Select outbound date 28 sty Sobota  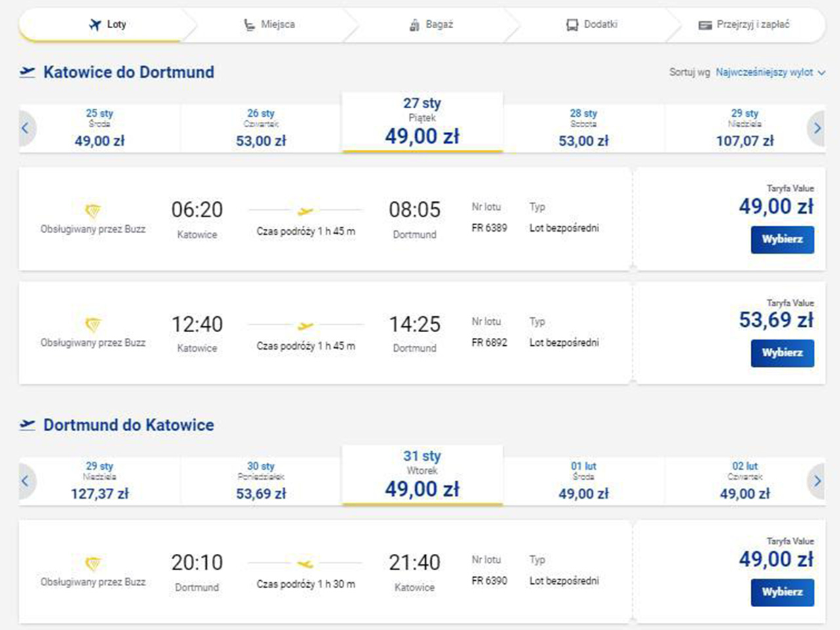pos(583,128)
